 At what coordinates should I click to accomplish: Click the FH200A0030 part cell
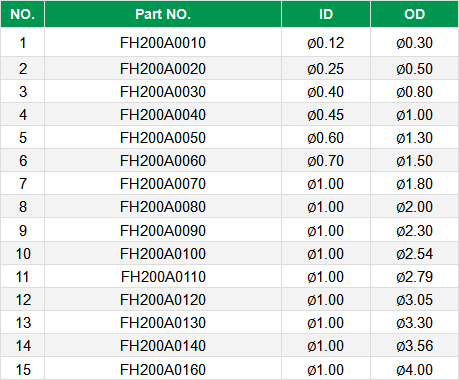[x=163, y=92]
